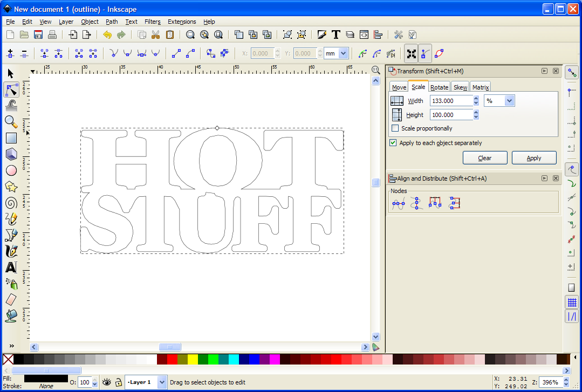Select the Zoom magnifier tool

(11, 122)
